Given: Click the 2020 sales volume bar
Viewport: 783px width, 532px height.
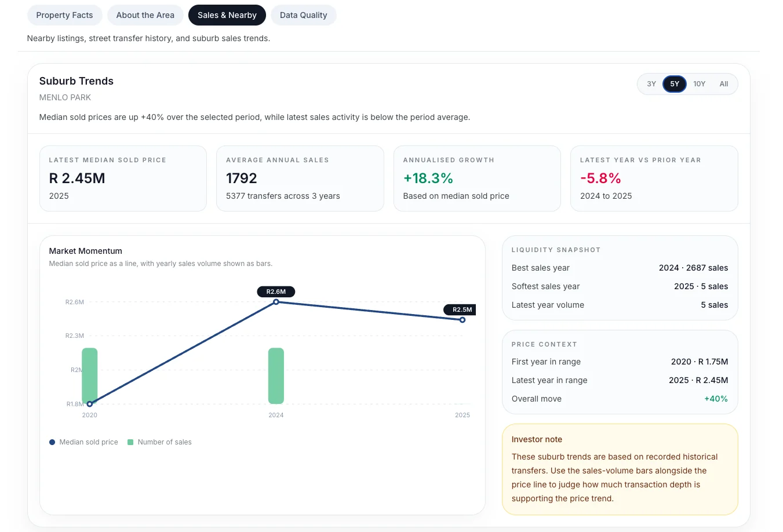Looking at the screenshot, I should pos(90,376).
